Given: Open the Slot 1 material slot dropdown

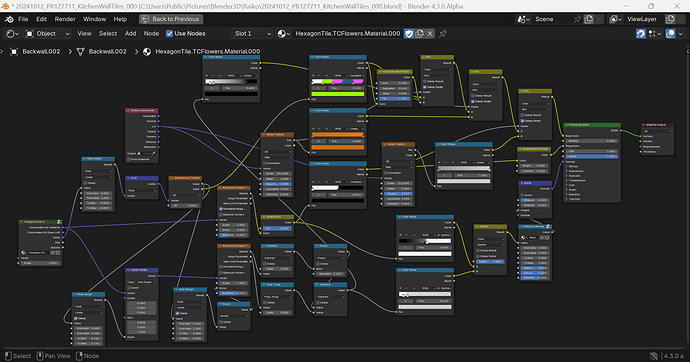Looking at the screenshot, I should coord(252,33).
